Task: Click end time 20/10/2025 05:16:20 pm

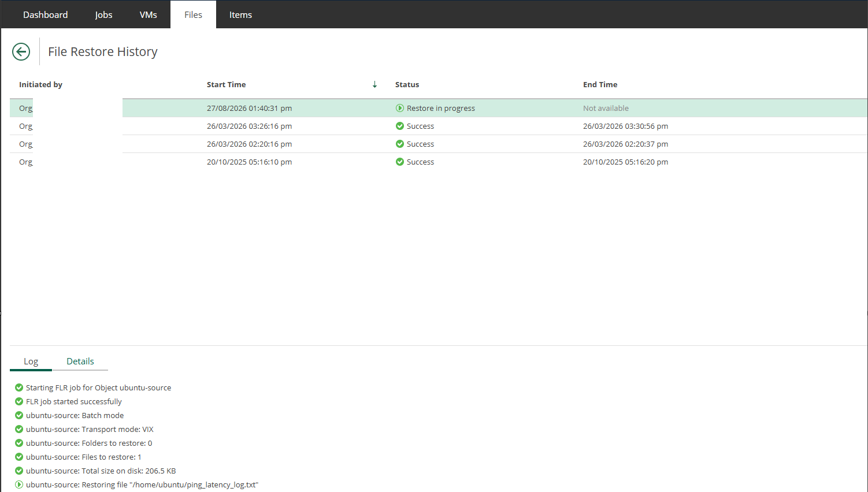Action: pos(626,162)
